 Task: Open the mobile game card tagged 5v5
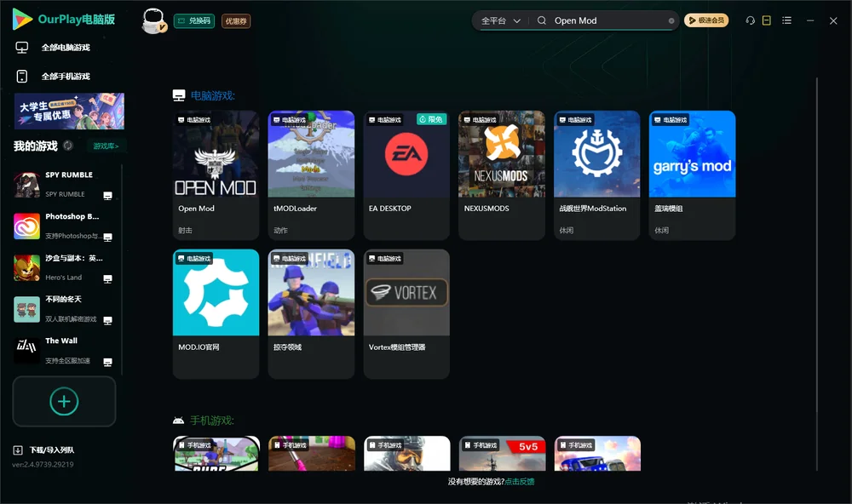[x=502, y=454]
